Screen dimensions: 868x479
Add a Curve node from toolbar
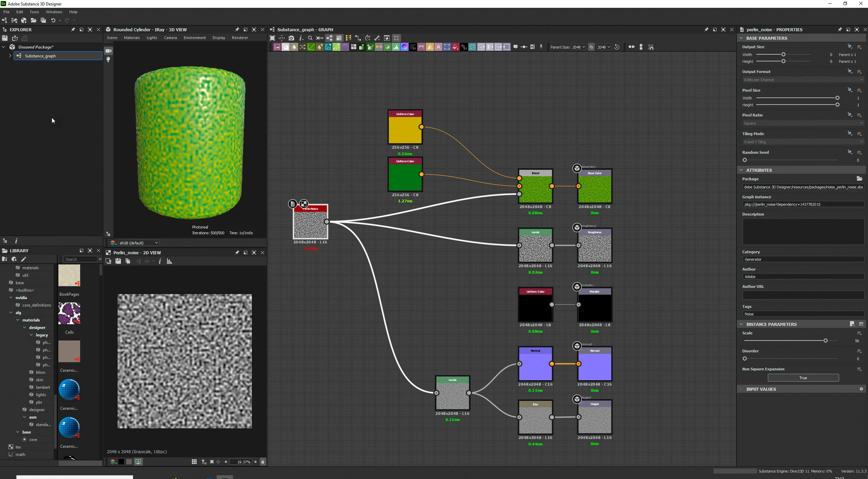click(x=311, y=47)
